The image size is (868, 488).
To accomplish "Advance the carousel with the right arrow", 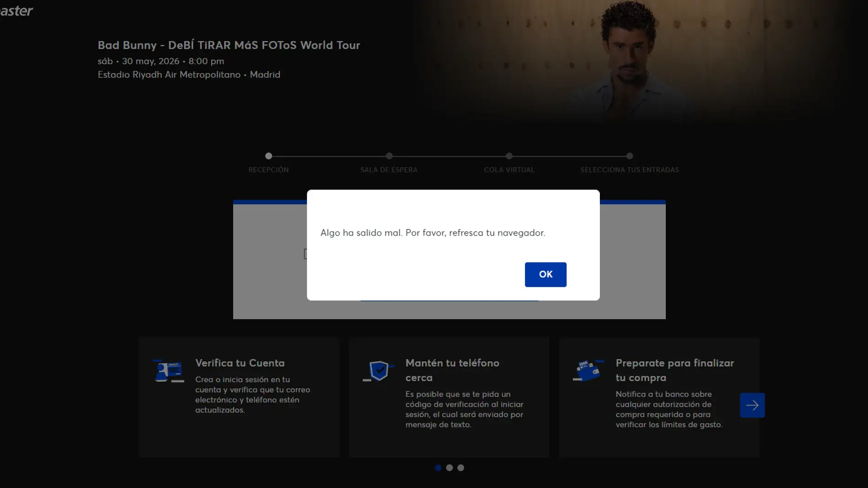I will [752, 405].
